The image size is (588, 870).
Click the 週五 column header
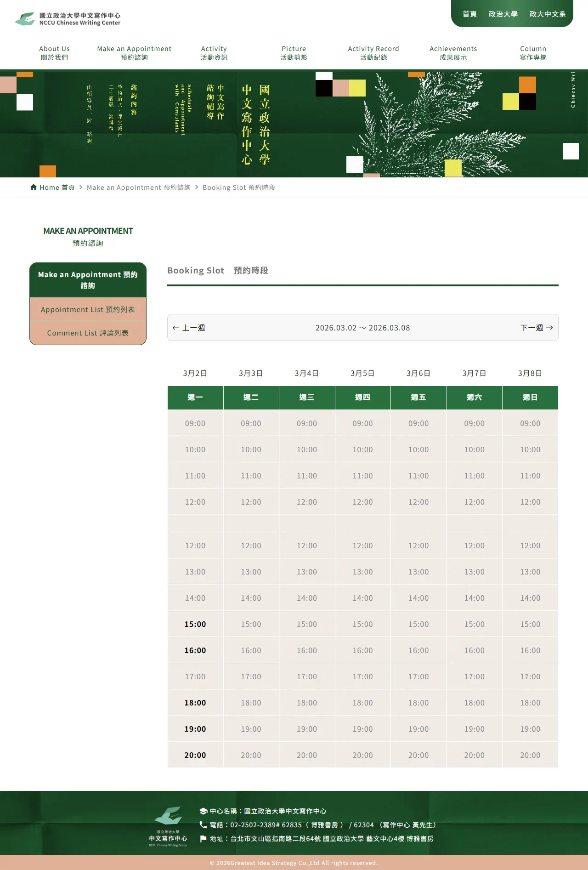pos(418,398)
